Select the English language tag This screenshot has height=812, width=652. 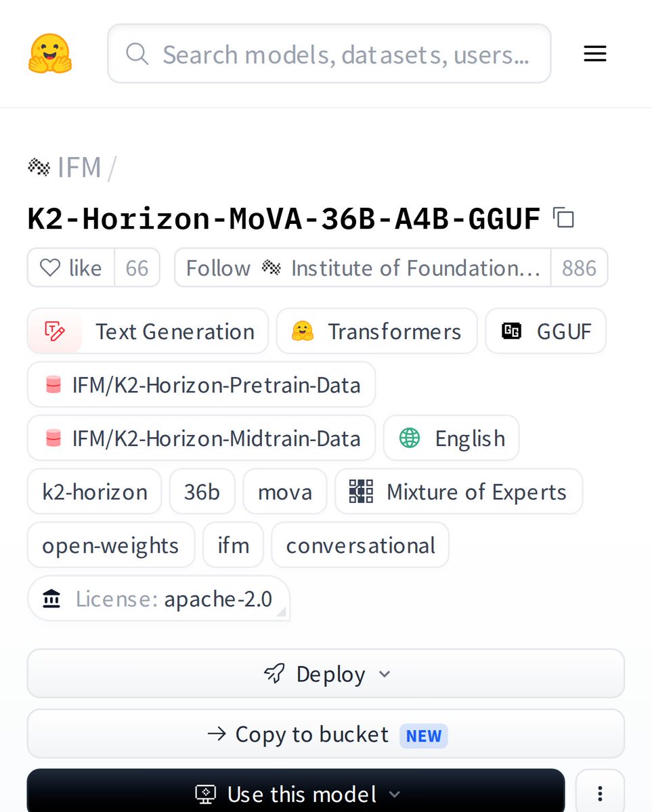pos(452,438)
